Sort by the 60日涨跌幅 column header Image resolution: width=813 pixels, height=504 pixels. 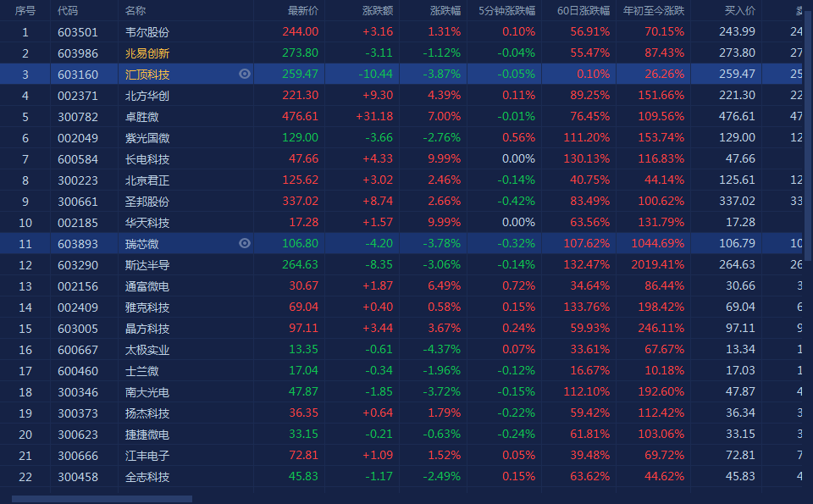pyautogui.click(x=583, y=11)
